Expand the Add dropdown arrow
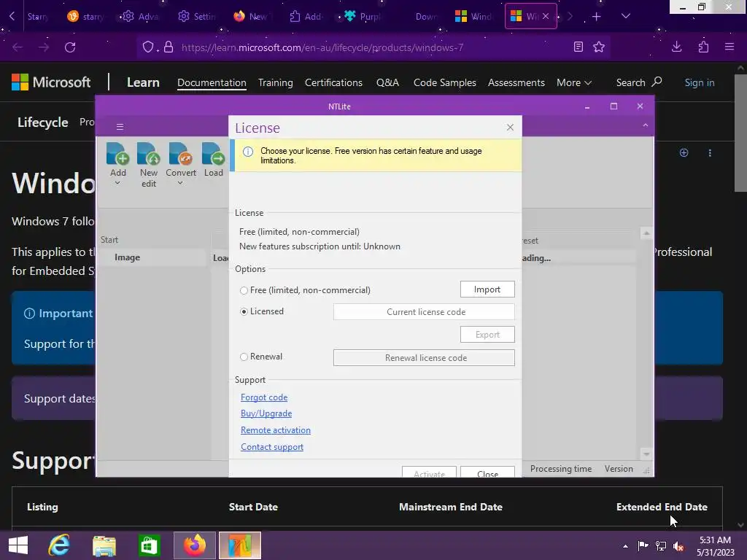Viewport: 747px width, 560px height. tap(117, 183)
